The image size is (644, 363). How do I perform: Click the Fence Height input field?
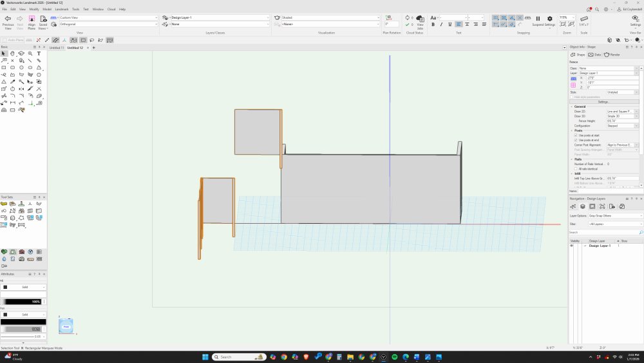pos(621,121)
